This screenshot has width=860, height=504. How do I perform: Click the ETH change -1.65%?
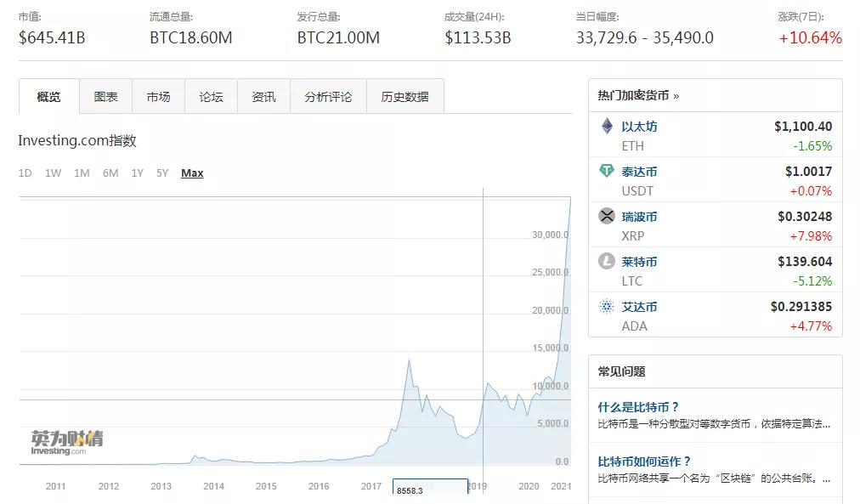(x=812, y=146)
